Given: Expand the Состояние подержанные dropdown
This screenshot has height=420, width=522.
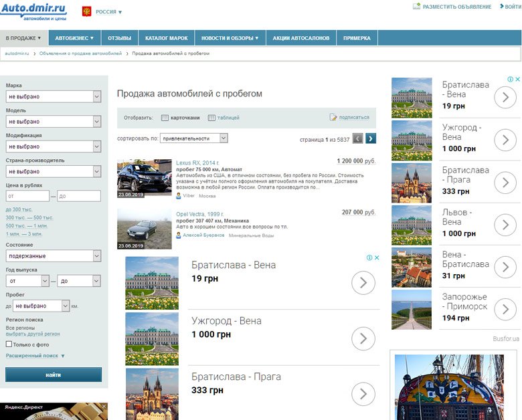Looking at the screenshot, I should [x=54, y=256].
